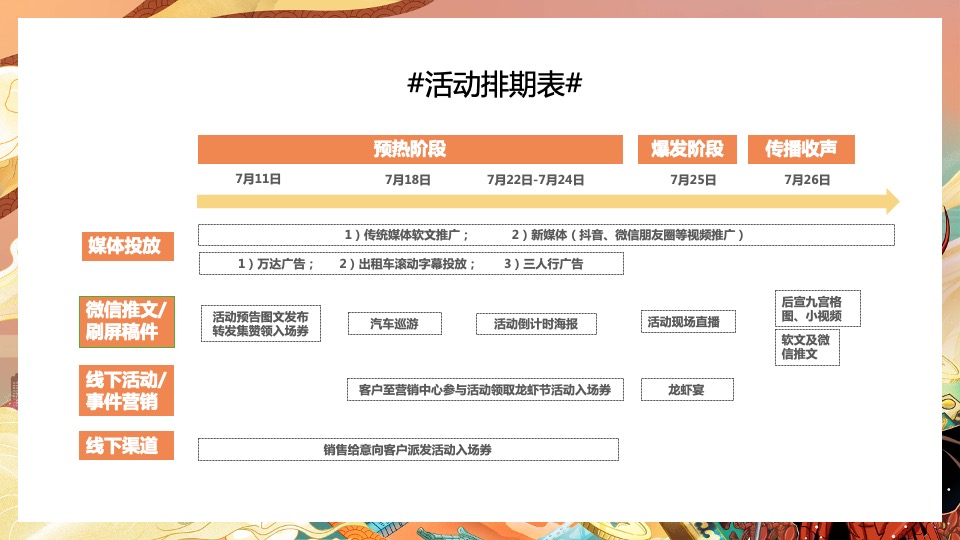The image size is (960, 540).
Task: Click the 爆发阶段 phase header
Action: [687, 149]
